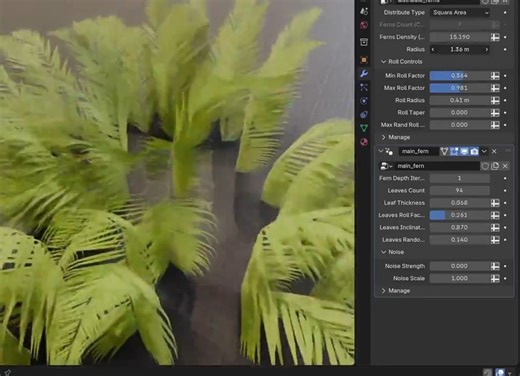The image size is (520, 376).
Task: Toggle edit mode display for main_fern modifier
Action: point(454,151)
